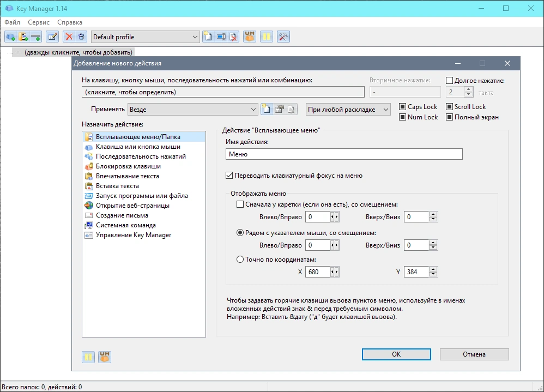
Task: Click the rename profile icon
Action: 221,37
